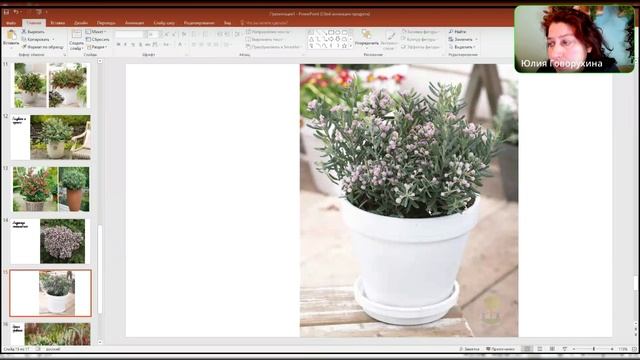Screen dimensions: 640x360
Task: Open the font name combo box
Action: pos(129,35)
